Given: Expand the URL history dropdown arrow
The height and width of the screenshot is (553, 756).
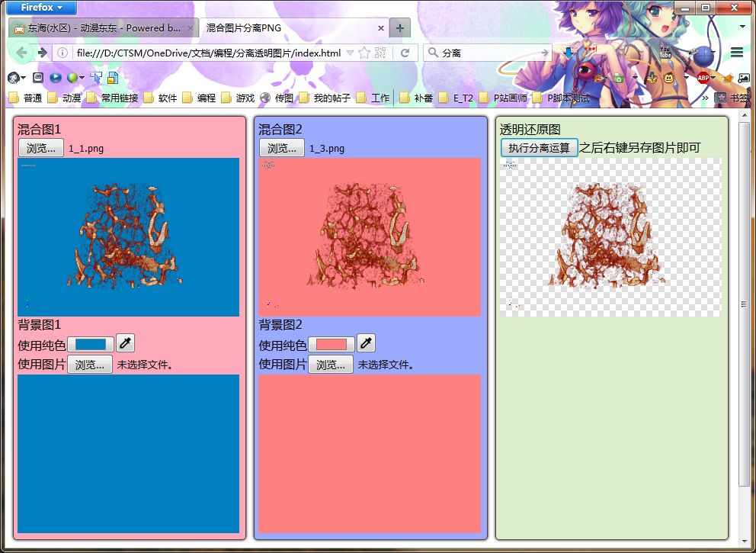Looking at the screenshot, I should tap(350, 53).
